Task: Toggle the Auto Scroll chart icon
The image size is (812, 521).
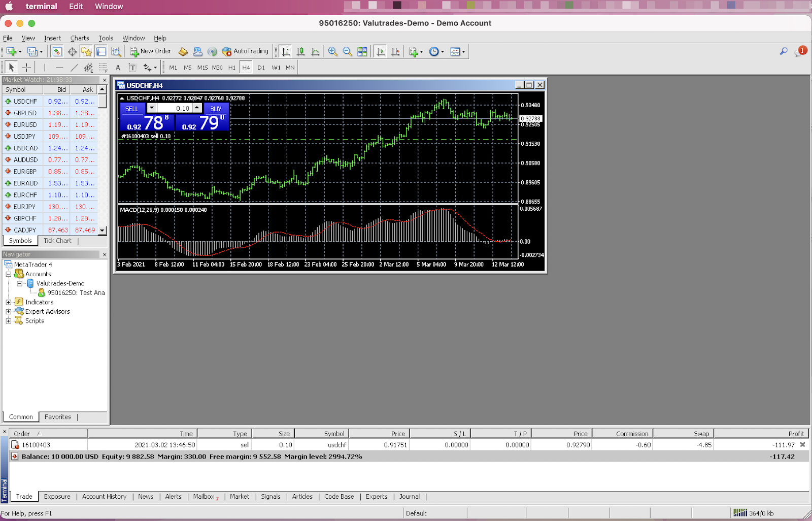Action: click(x=381, y=51)
